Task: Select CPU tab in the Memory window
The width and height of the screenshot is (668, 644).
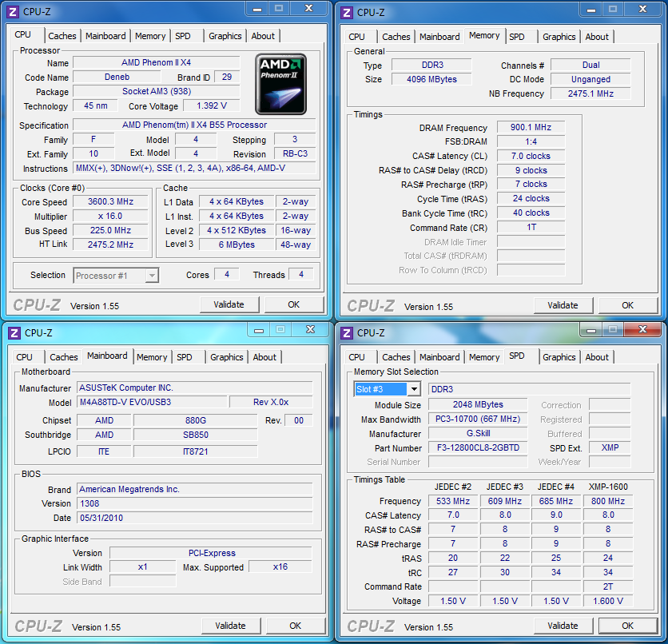Action: tap(356, 37)
